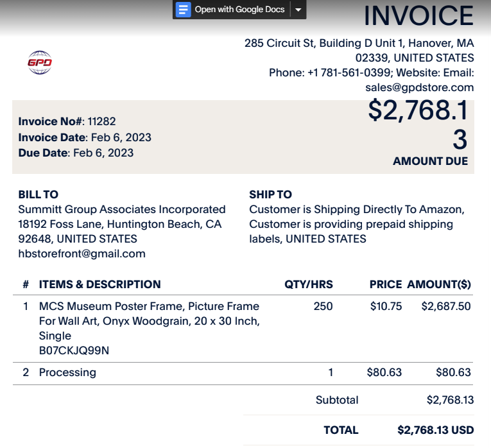
Task: Click the GPD globe logo
Action: (40, 63)
